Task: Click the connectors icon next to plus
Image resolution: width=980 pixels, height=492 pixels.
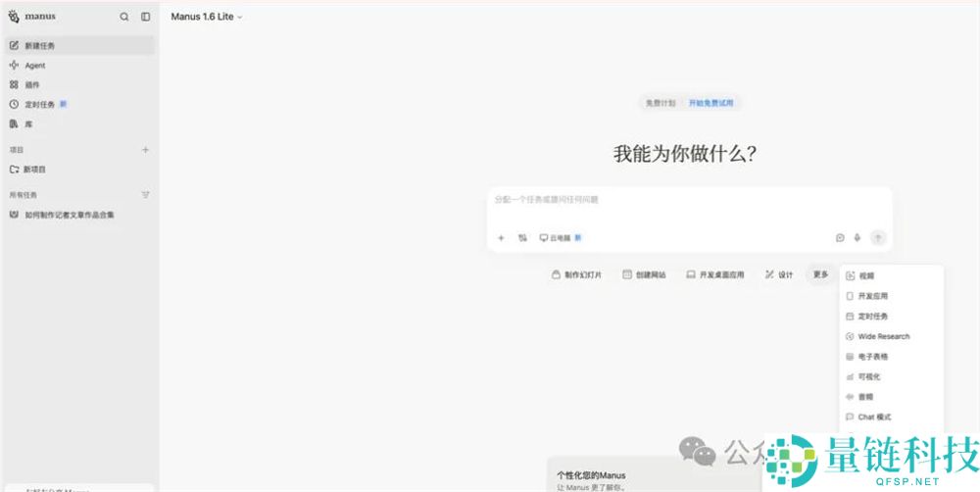Action: pyautogui.click(x=522, y=238)
